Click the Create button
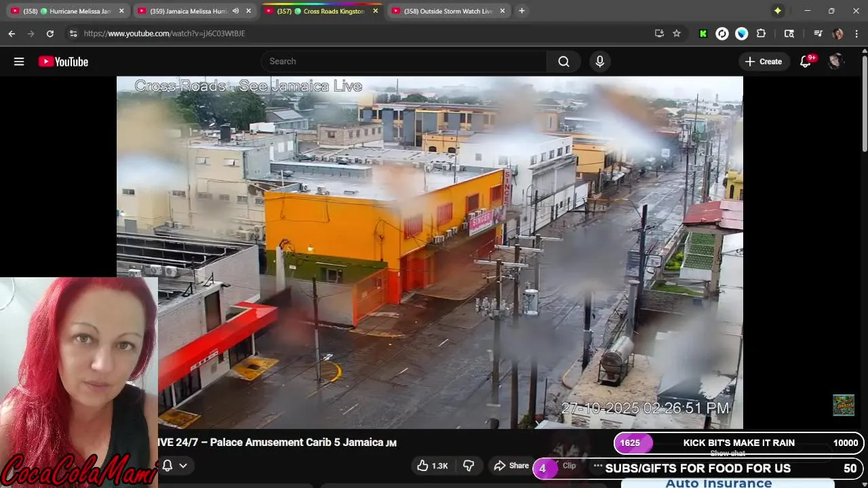This screenshot has height=488, width=868. coord(764,62)
